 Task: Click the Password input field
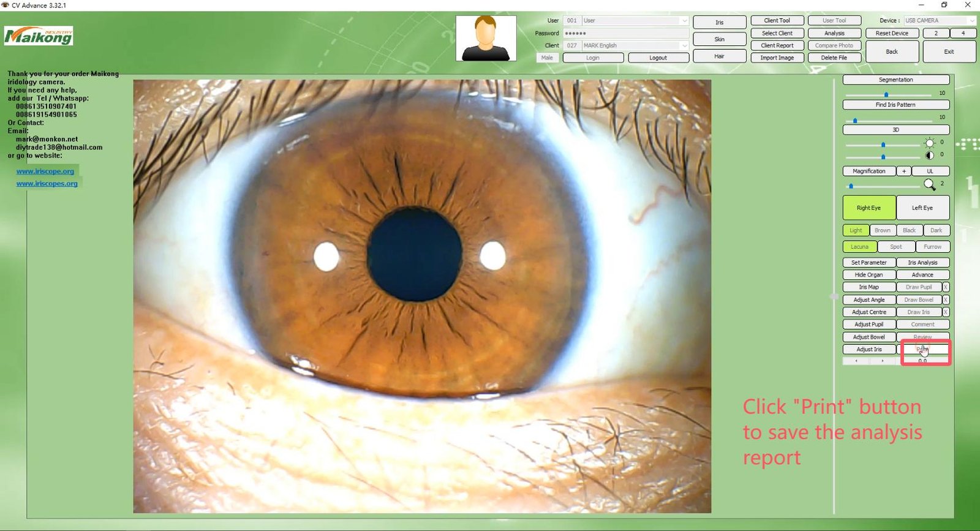(x=625, y=33)
